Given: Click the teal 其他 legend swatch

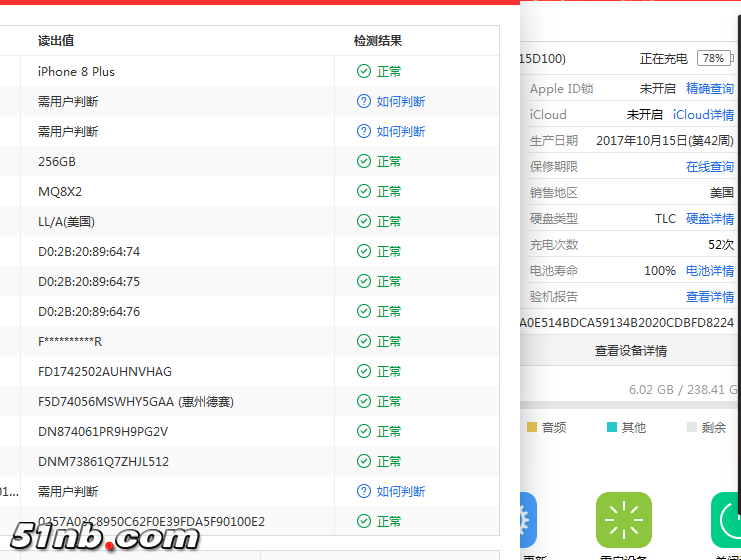Looking at the screenshot, I should click(x=612, y=427).
